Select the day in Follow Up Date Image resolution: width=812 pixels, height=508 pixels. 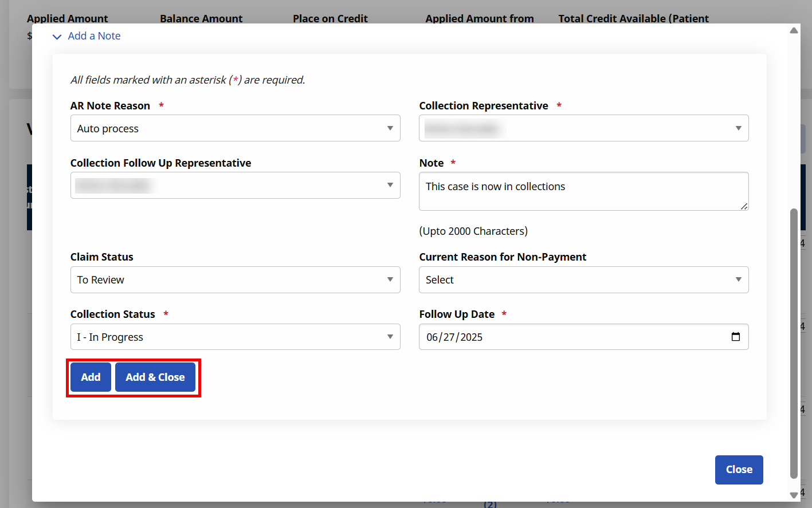pos(449,337)
